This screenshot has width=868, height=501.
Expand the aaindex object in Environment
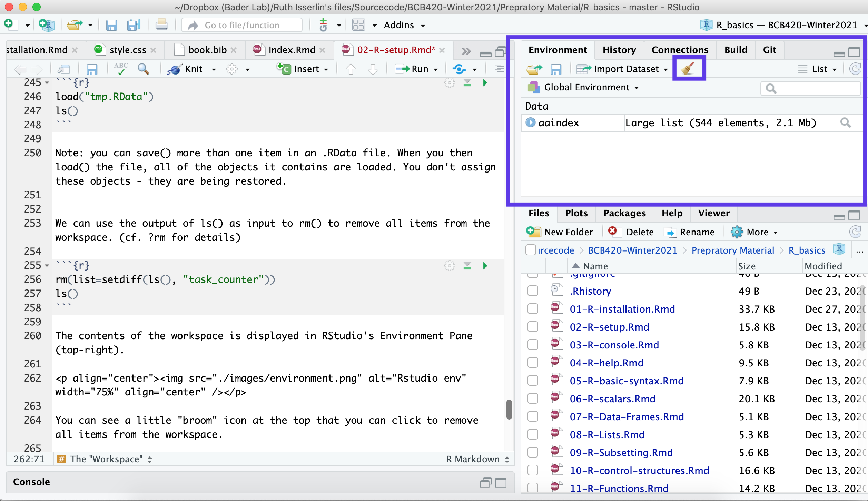tap(530, 122)
